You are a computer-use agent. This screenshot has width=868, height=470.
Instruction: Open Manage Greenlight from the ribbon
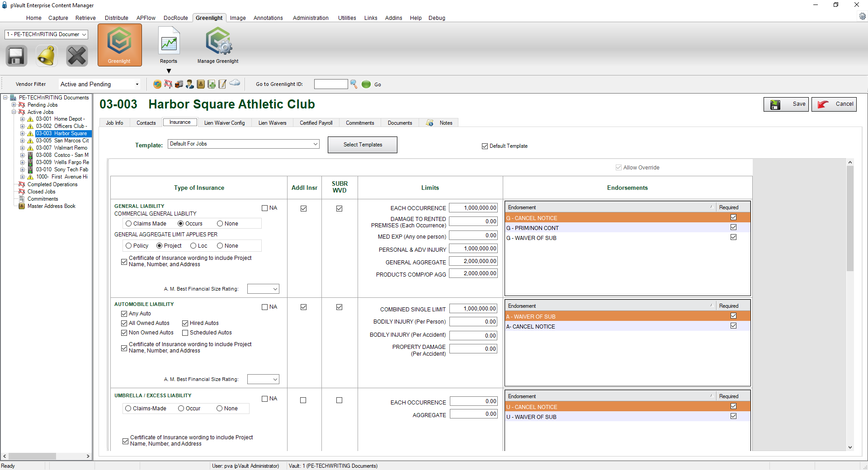pos(218,45)
